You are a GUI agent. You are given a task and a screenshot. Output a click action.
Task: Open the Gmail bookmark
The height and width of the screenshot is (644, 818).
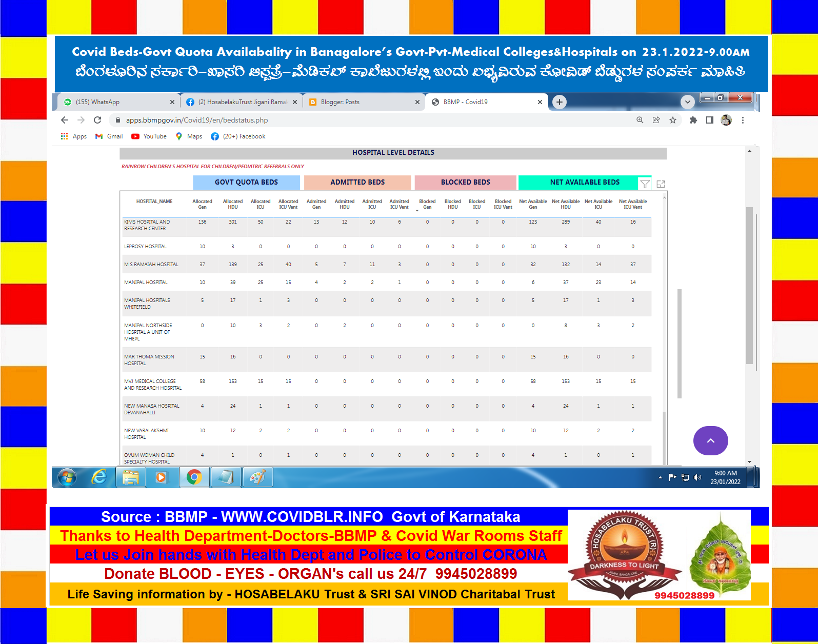point(109,136)
